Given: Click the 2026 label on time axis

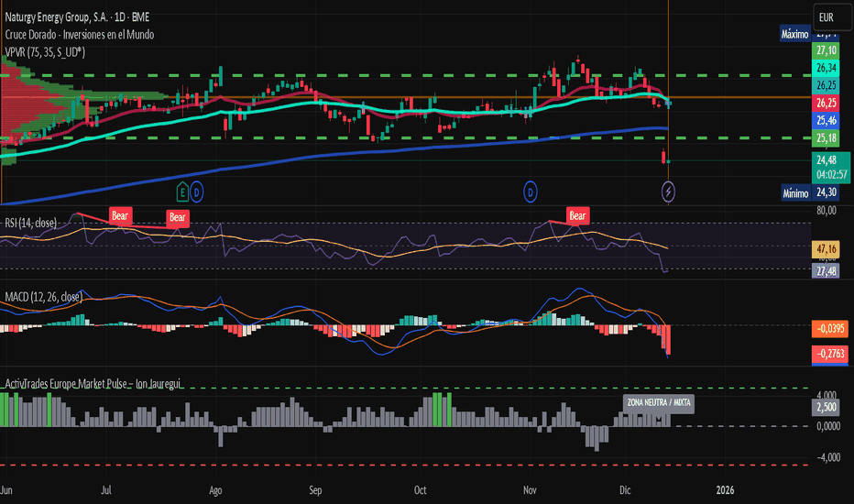Looking at the screenshot, I should point(725,490).
